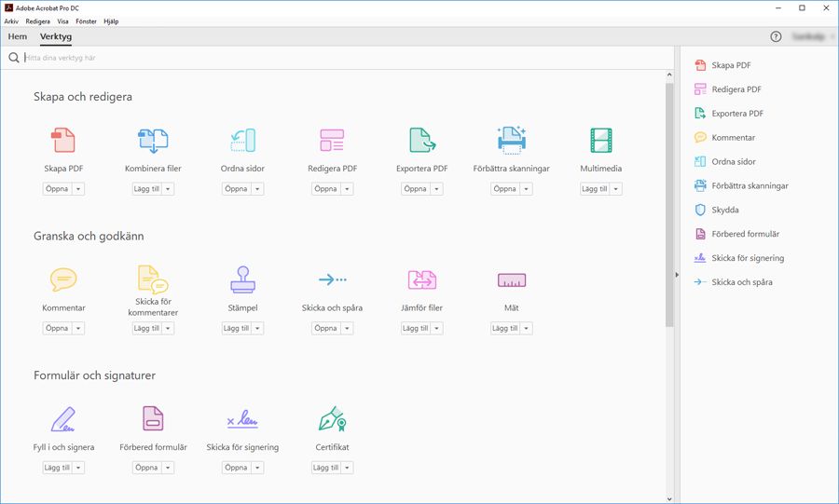Select the Mät ruler icon

click(x=512, y=280)
